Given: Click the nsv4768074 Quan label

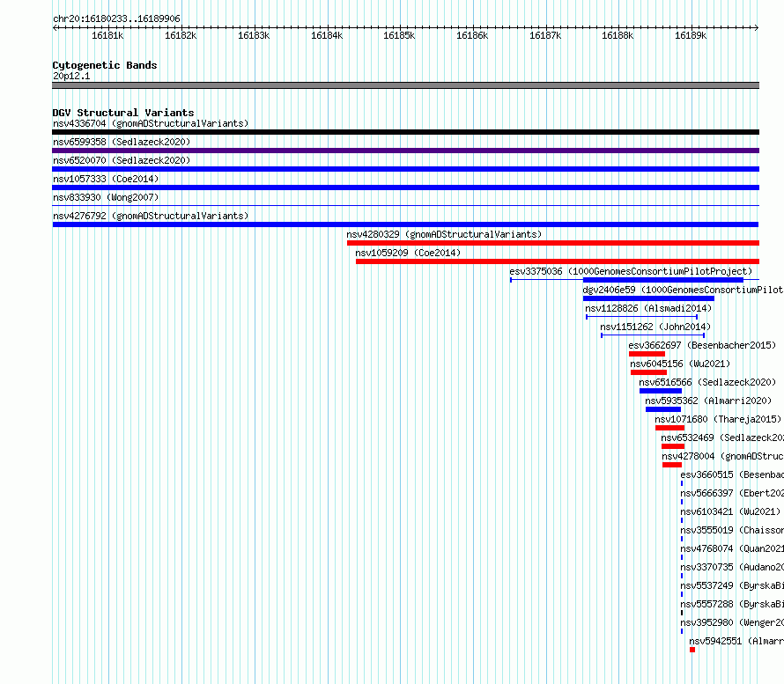Looking at the screenshot, I should (732, 548).
